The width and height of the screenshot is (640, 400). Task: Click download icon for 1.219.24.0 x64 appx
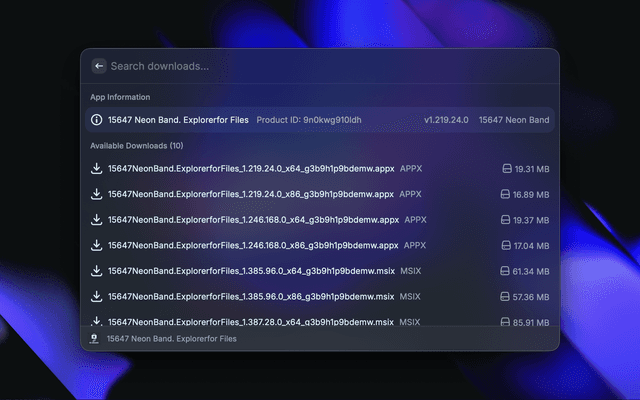[x=97, y=169]
